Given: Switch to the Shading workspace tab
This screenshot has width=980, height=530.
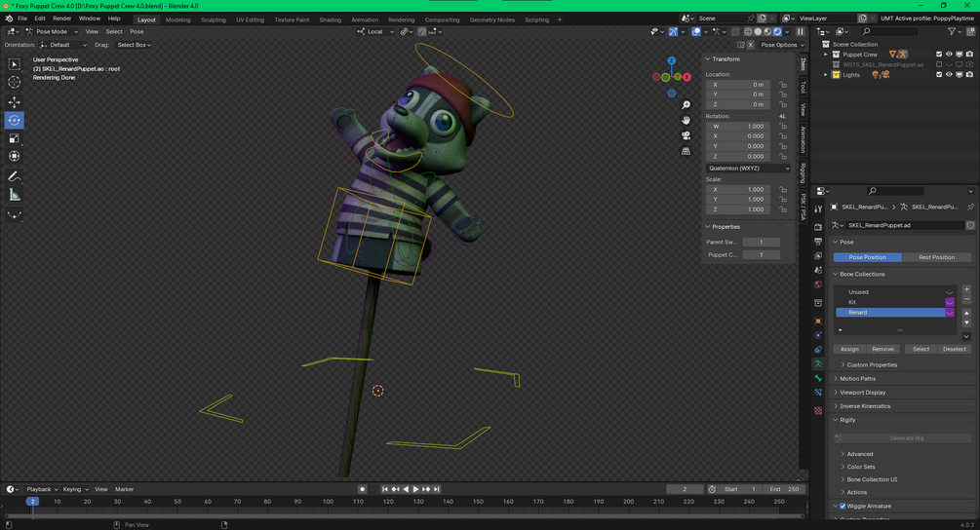Looking at the screenshot, I should 330,19.
